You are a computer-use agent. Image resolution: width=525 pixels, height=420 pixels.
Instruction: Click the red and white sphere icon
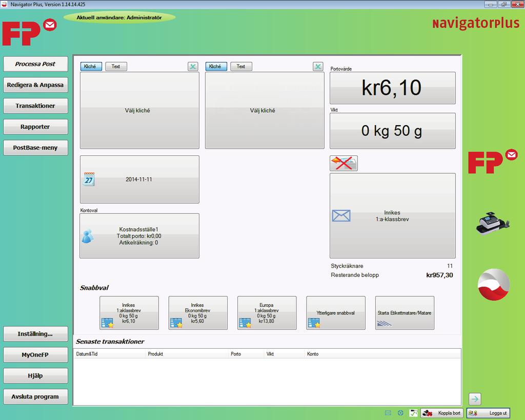(494, 284)
